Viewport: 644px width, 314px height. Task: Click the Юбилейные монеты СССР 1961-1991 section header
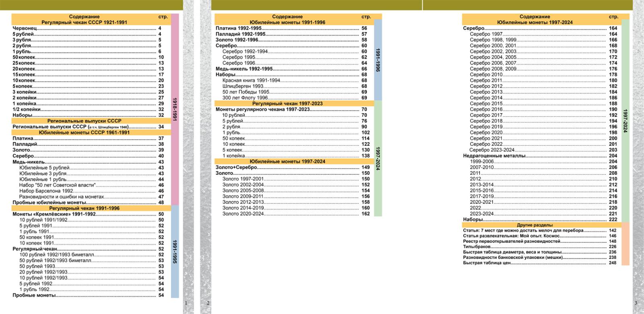(84, 132)
